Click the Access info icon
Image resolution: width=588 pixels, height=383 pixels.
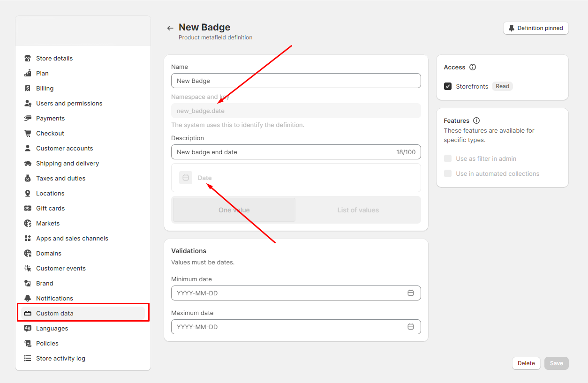click(473, 67)
